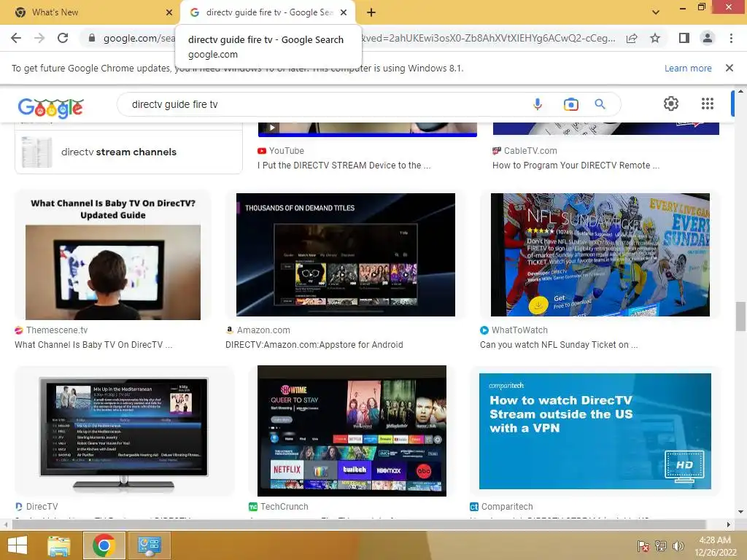Open tab search dropdown chevron
Viewport: 747px width, 560px height.
click(656, 12)
